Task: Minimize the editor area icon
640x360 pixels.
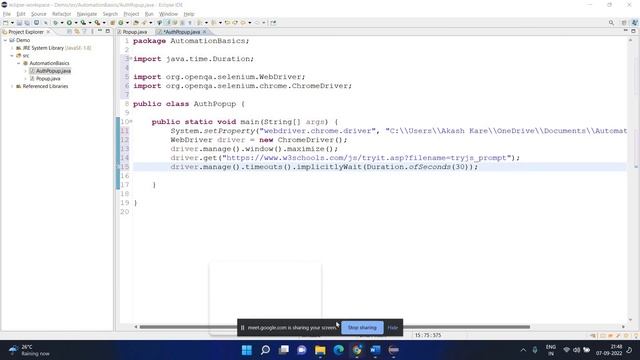Action: click(x=626, y=31)
